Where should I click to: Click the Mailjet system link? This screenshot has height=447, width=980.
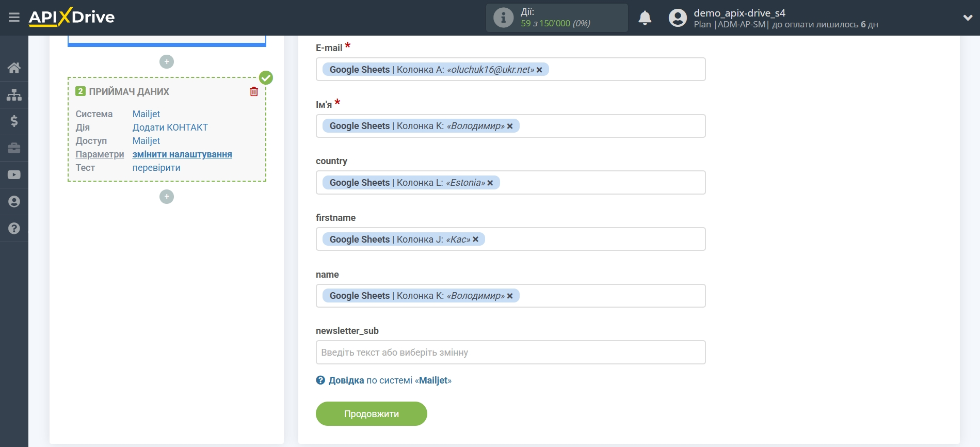[x=146, y=114]
